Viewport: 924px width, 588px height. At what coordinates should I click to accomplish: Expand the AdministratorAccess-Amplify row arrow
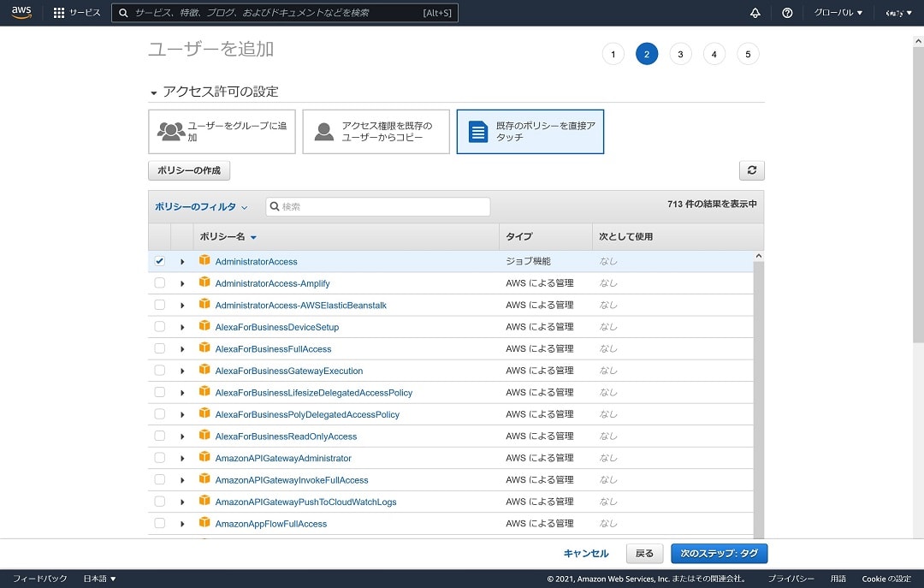point(182,283)
